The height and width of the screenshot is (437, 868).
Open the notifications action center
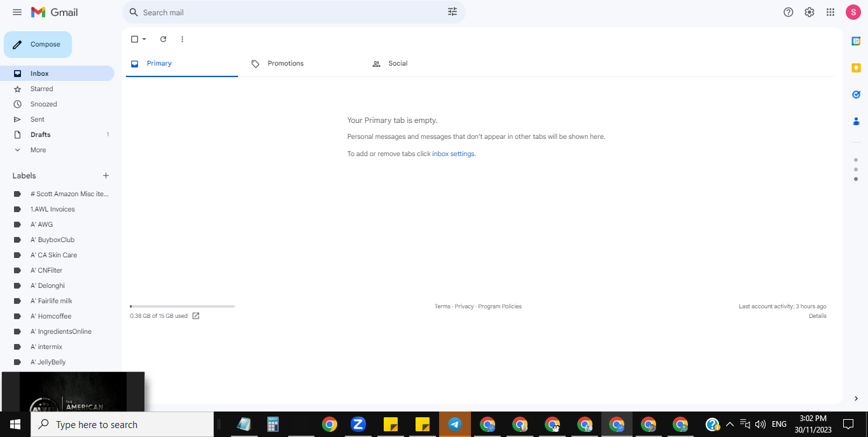[x=848, y=424]
